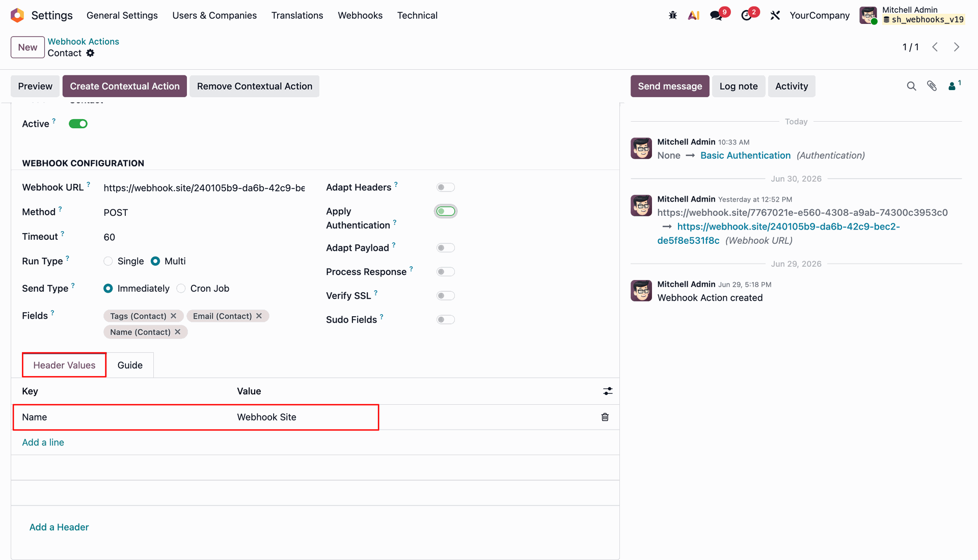This screenshot has width=978, height=560.
Task: Click the help tooltip next to Webhook URL
Action: (x=88, y=184)
